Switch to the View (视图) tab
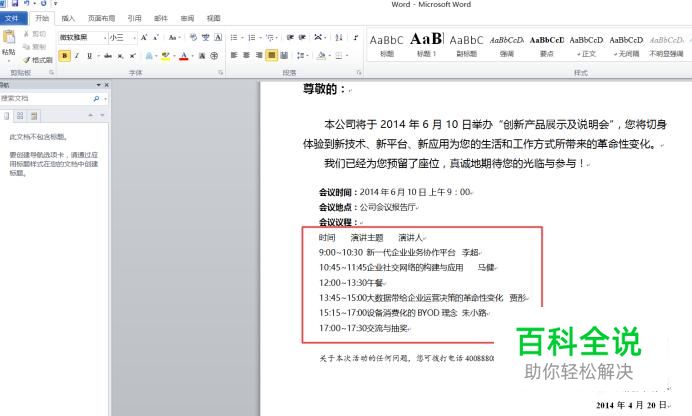This screenshot has width=692, height=416. (214, 18)
